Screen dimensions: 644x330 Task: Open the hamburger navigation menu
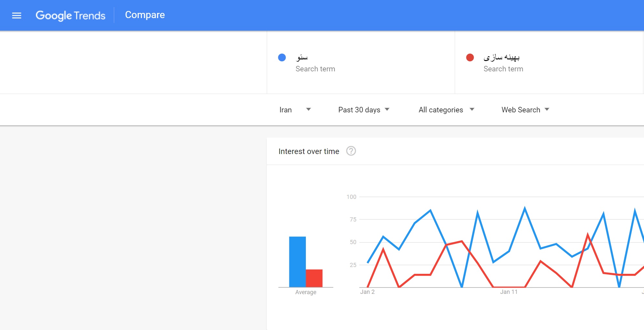pos(16,15)
